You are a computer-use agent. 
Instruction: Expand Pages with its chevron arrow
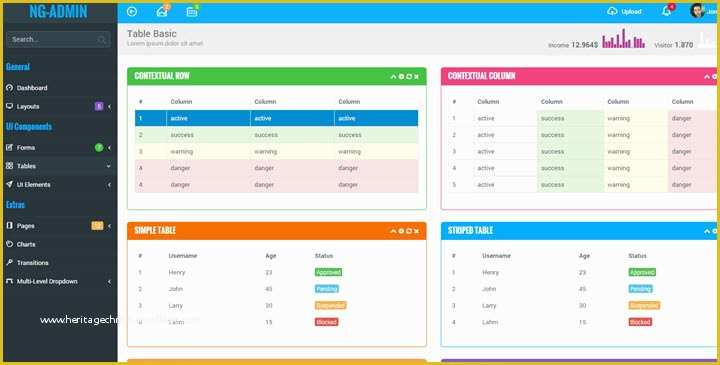109,226
